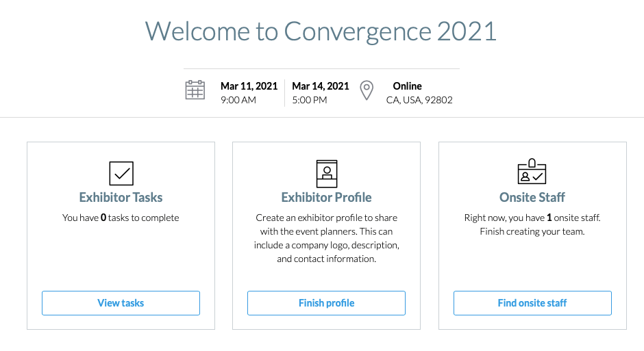This screenshot has width=644, height=351.
Task: Click the Onsite Staff heading
Action: [532, 198]
